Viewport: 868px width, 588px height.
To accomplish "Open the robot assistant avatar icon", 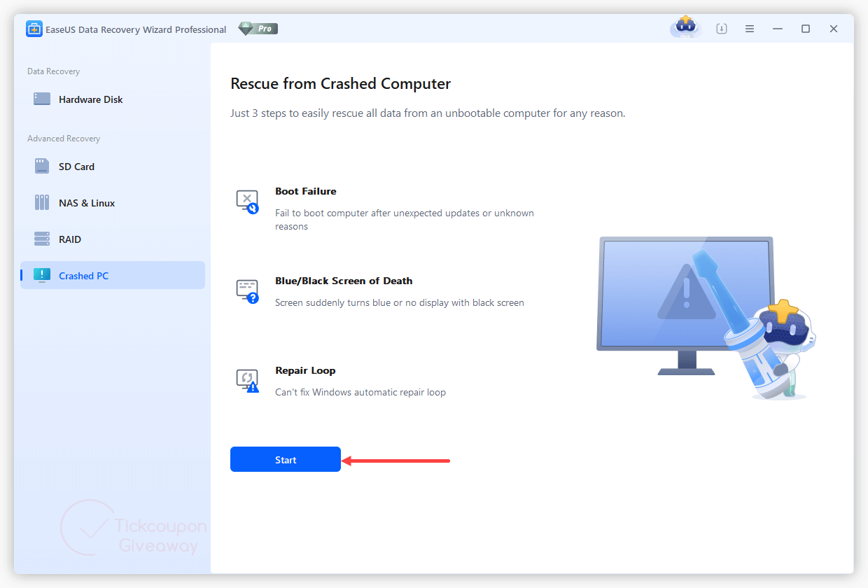I will pos(685,28).
